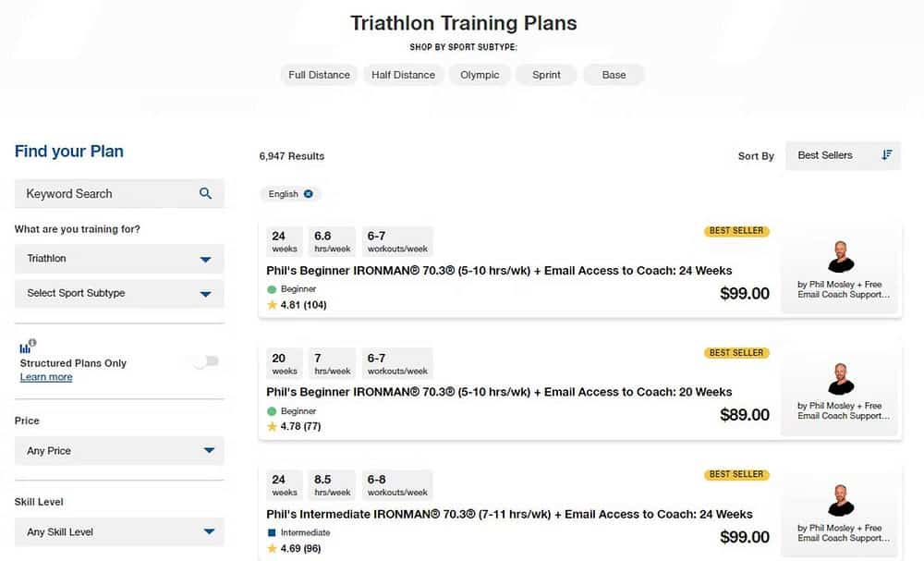Expand the Any Skill Level dropdown
924x561 pixels.
119,532
